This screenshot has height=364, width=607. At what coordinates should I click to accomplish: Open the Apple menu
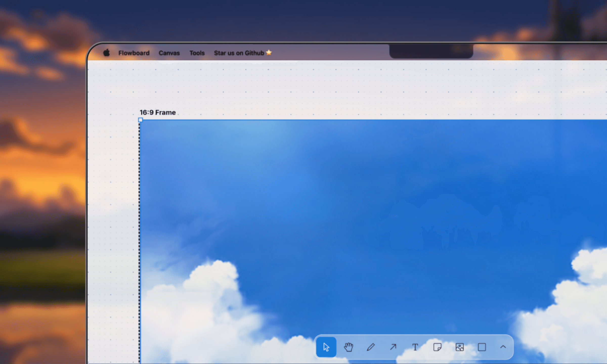coord(106,53)
